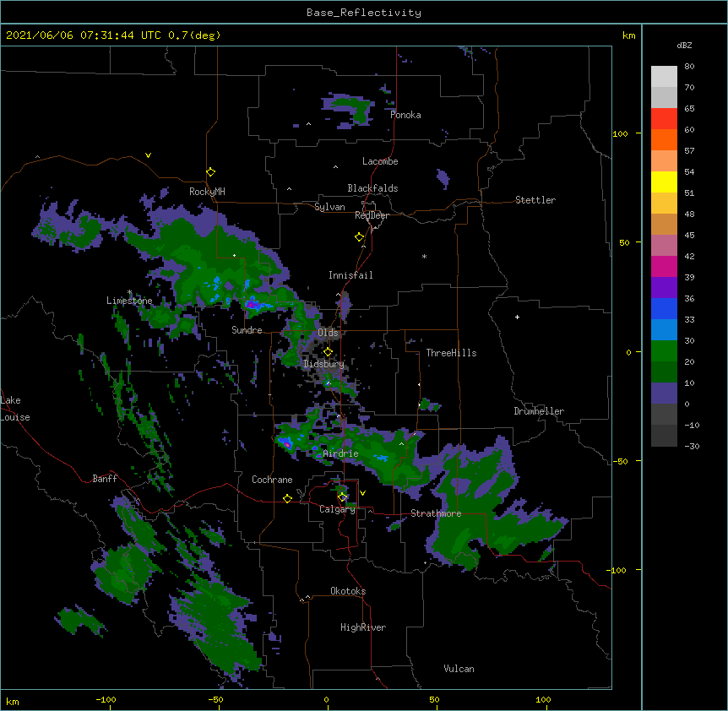Select the Lacombe label on the map
This screenshot has height=711, width=728.
pyautogui.click(x=380, y=161)
